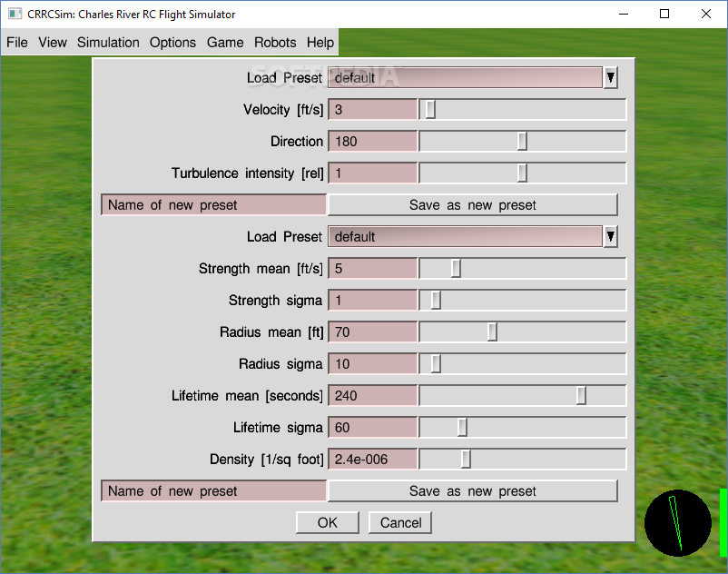Screen dimensions: 728x574
Task: Click the Lifetime sigma value field showing 60
Action: [373, 427]
